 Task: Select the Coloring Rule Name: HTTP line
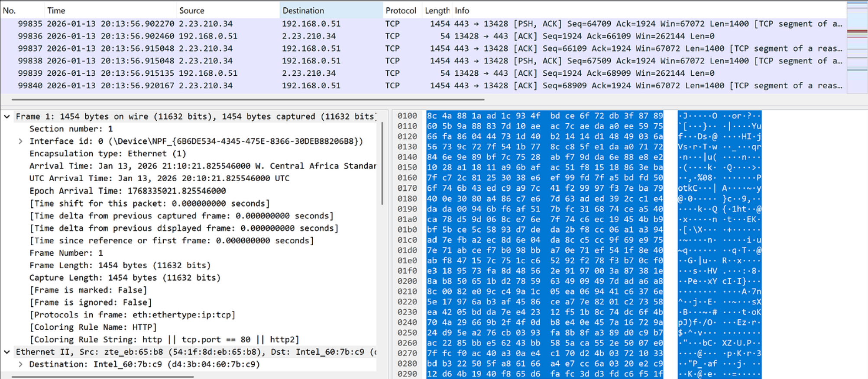(x=93, y=327)
